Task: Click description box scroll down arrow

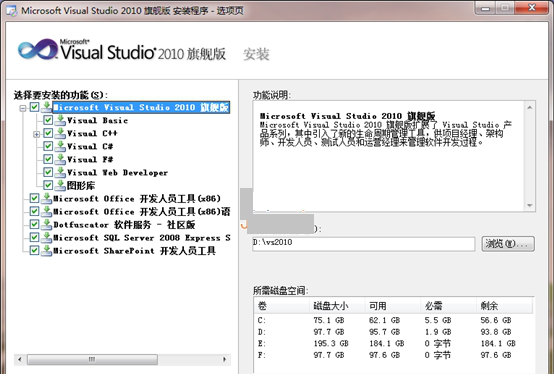Action: (529, 205)
